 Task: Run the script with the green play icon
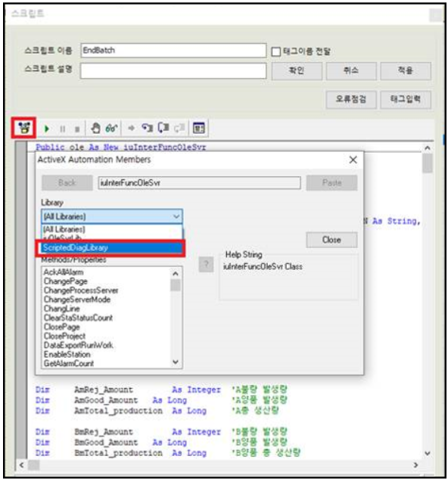tap(46, 129)
